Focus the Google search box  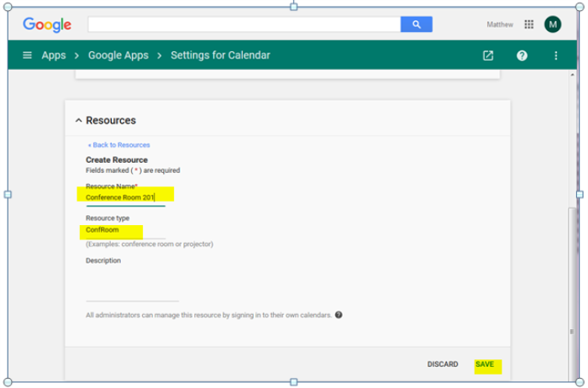(244, 24)
